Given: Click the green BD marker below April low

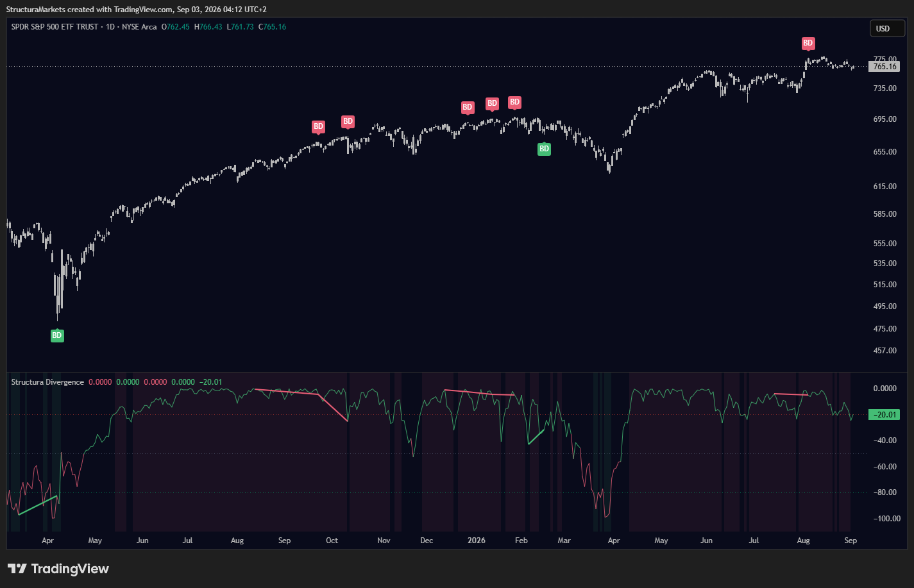Looking at the screenshot, I should [x=57, y=335].
